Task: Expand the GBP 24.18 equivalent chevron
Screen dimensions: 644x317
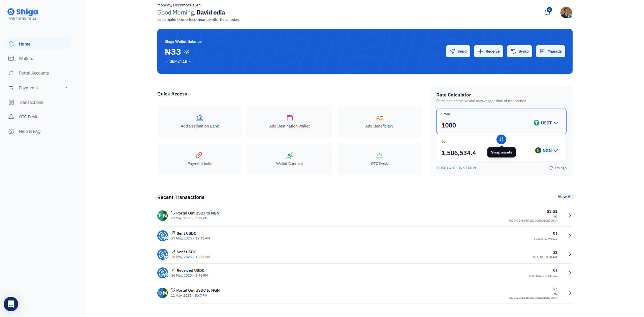Action: (190, 61)
